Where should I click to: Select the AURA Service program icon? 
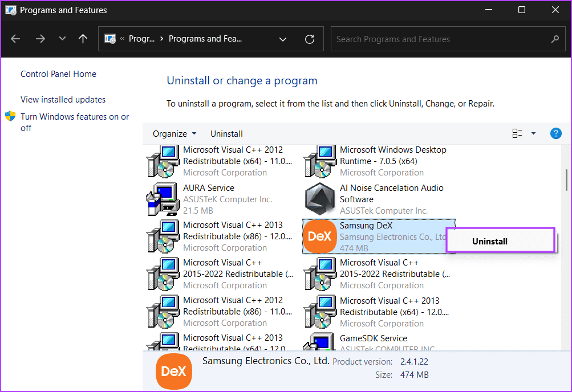click(163, 199)
